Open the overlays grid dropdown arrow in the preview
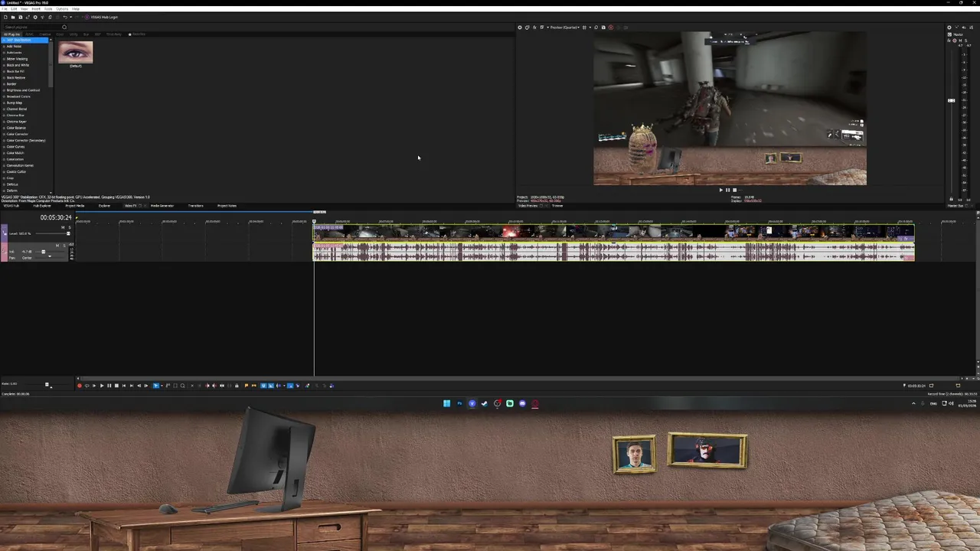980x551 pixels. pos(590,28)
